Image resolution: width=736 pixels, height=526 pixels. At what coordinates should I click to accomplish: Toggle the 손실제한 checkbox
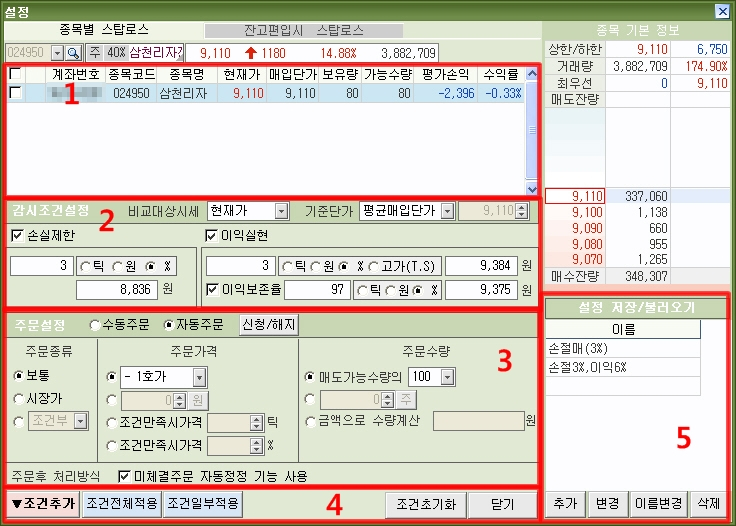click(x=17, y=236)
